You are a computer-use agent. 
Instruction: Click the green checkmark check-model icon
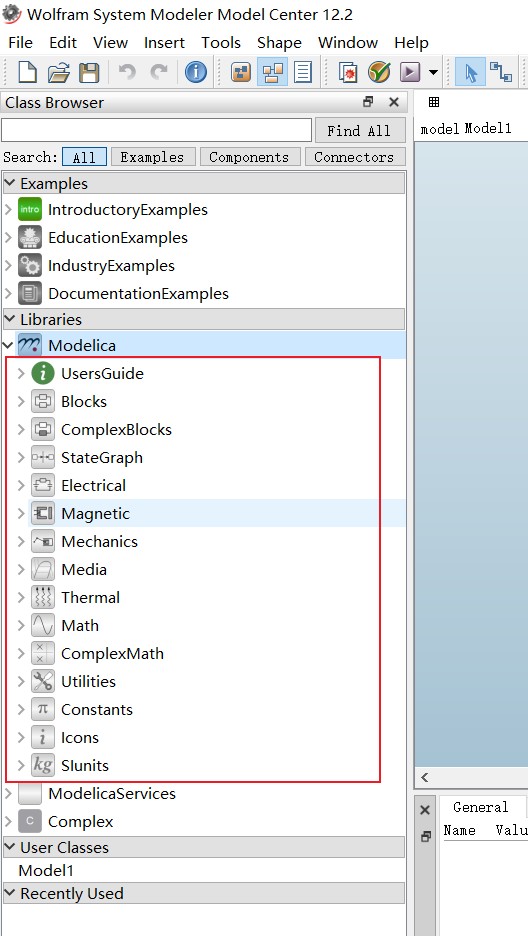click(379, 73)
